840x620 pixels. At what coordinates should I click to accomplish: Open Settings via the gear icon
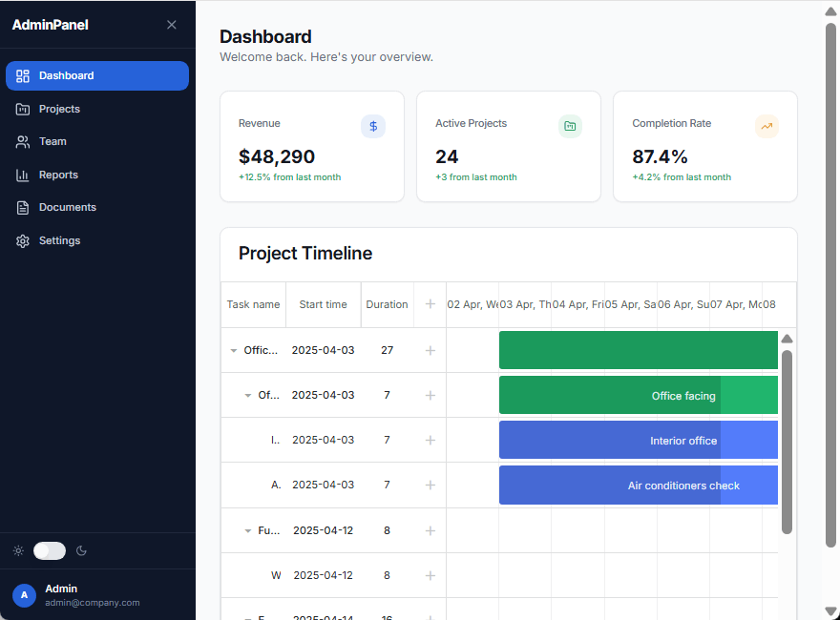click(22, 240)
